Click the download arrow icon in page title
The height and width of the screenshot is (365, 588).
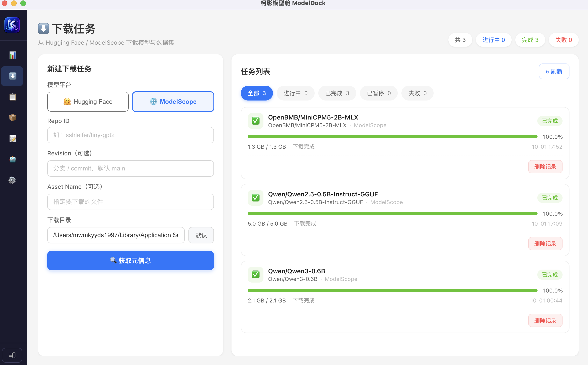pos(44,29)
